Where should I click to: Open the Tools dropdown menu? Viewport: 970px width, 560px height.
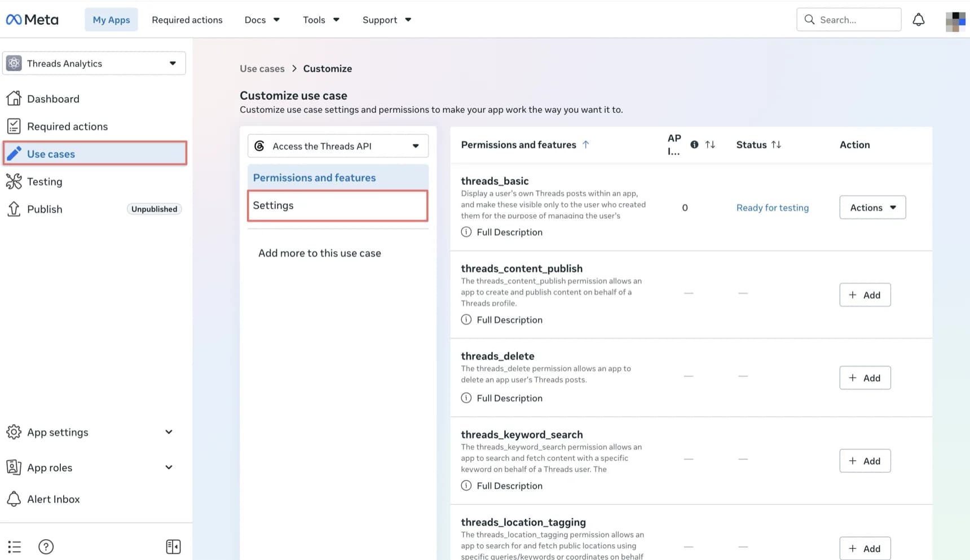pyautogui.click(x=321, y=20)
